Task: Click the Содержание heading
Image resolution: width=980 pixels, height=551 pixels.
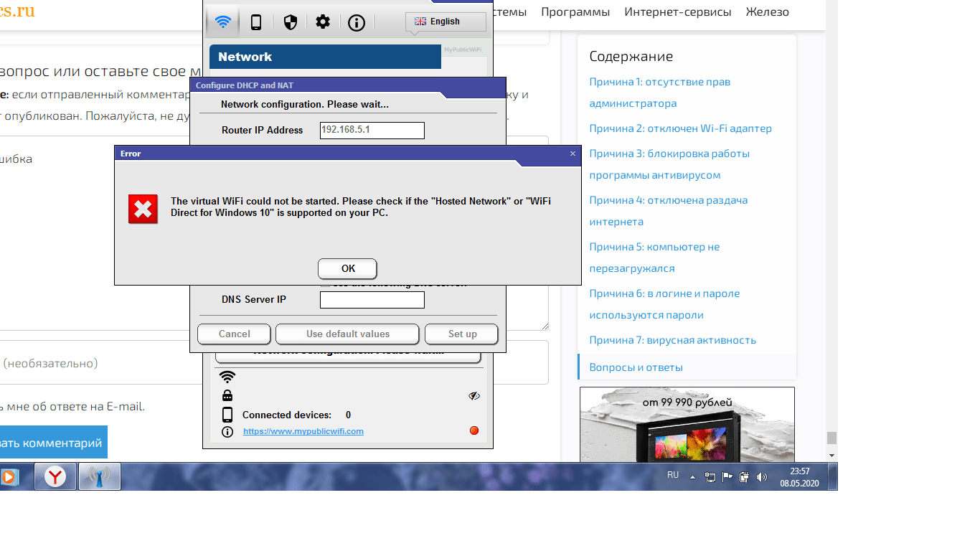Action: [631, 56]
